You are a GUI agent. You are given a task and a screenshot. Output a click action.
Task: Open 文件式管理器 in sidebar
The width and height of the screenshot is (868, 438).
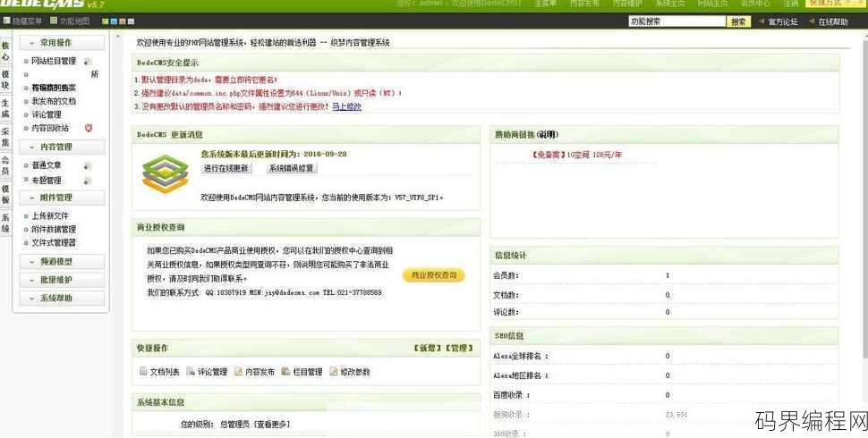point(54,242)
